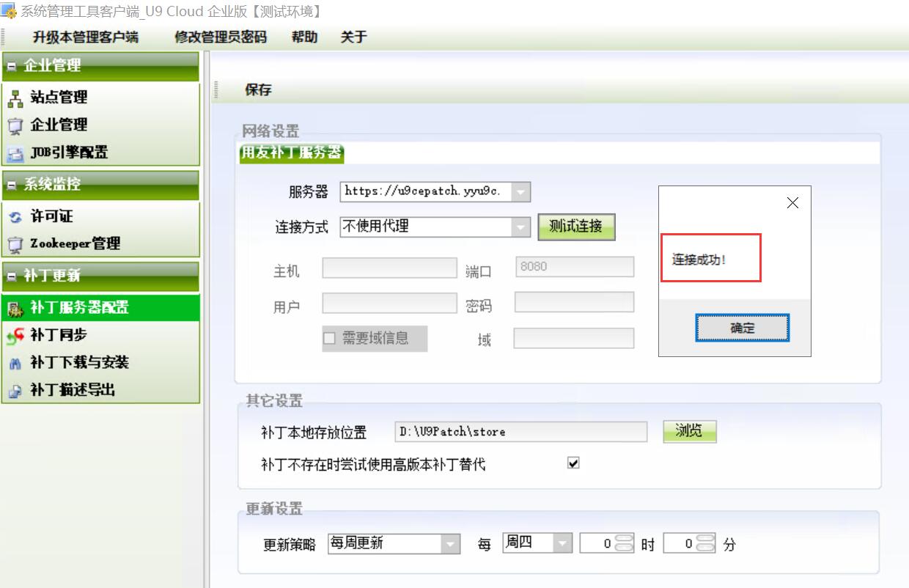Viewport: 909px width, 588px height.
Task: Expand the 服务器 URL dropdown
Action: 520,192
